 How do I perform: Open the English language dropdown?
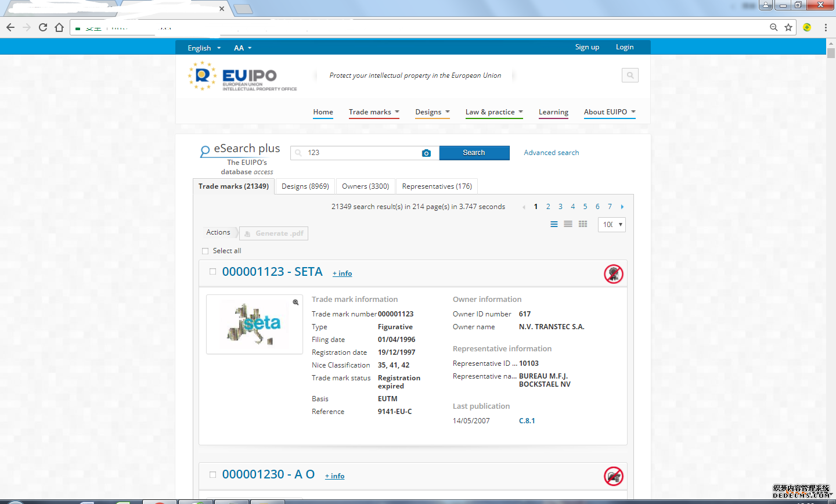tap(204, 48)
